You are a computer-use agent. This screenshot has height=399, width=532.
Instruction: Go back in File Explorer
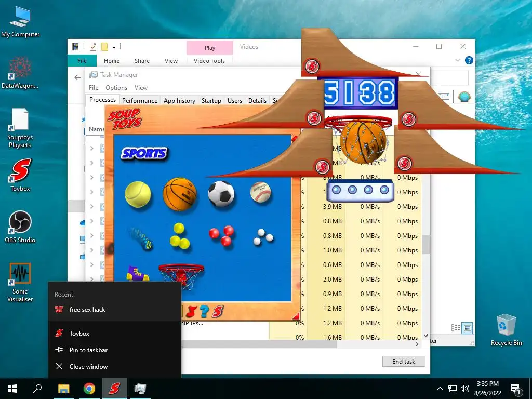(x=77, y=77)
